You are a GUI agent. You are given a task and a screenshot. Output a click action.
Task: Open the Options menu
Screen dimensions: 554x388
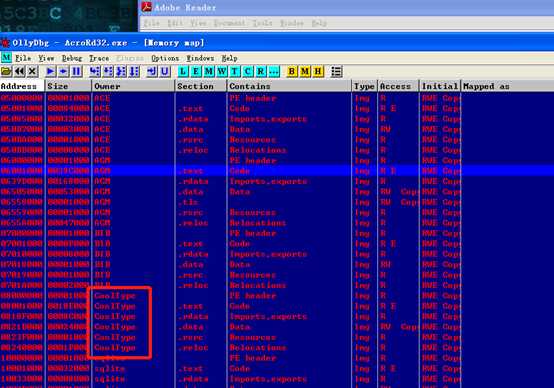(x=165, y=58)
